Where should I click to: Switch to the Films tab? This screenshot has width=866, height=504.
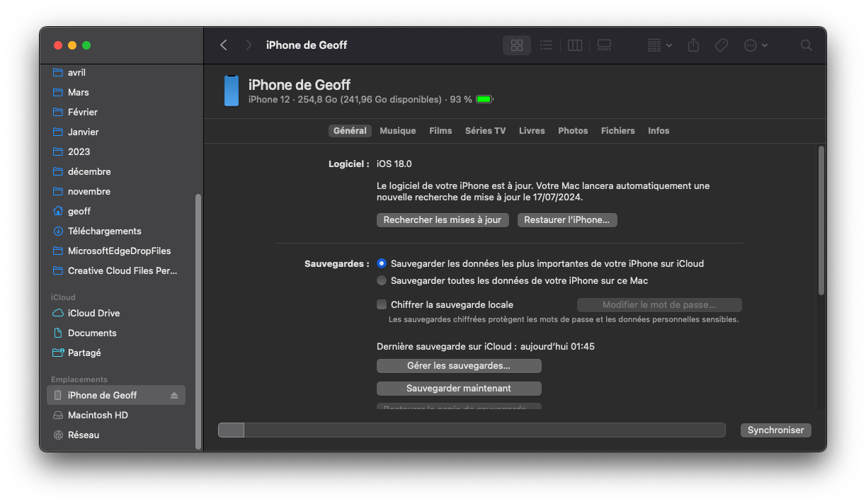click(x=440, y=131)
